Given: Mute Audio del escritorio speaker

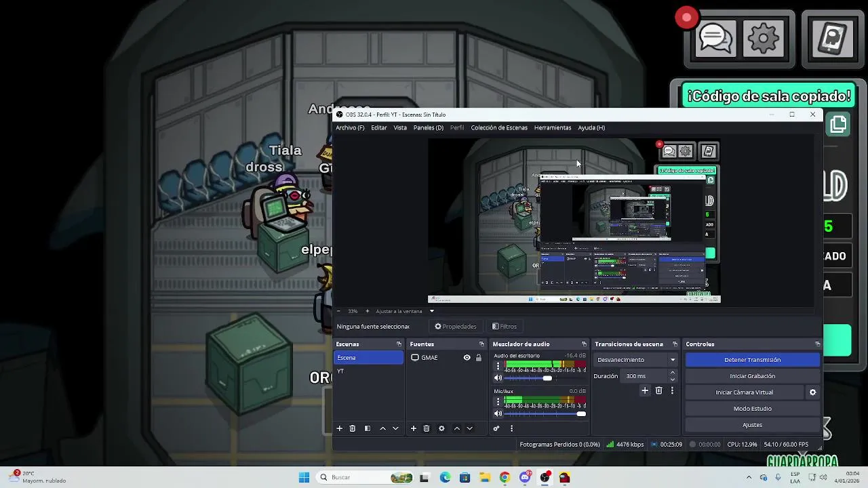Looking at the screenshot, I should coord(498,378).
